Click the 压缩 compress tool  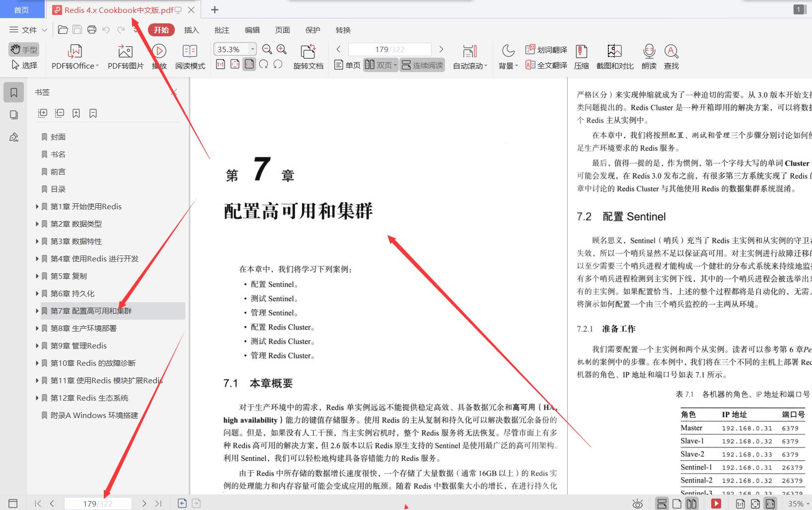click(x=582, y=57)
